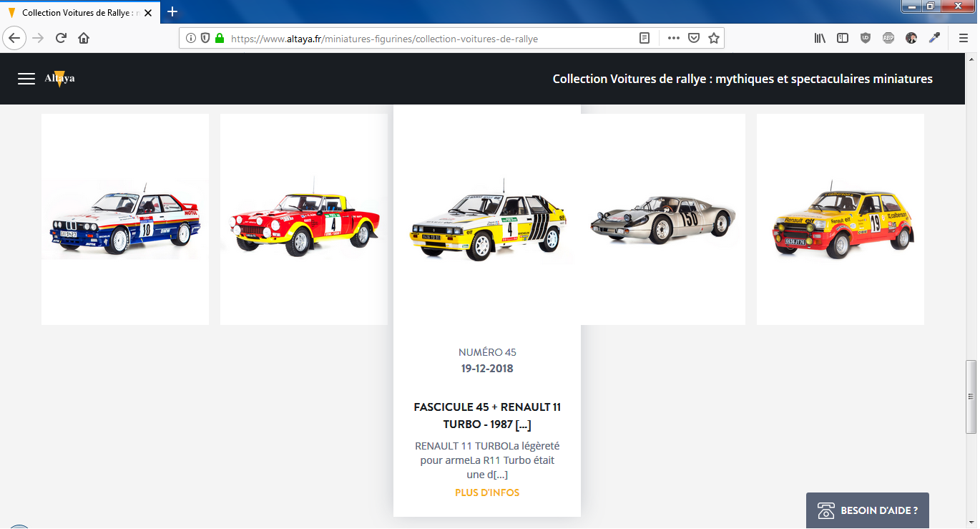
Task: Activate the color picker eyedropper extension
Action: pyautogui.click(x=934, y=39)
